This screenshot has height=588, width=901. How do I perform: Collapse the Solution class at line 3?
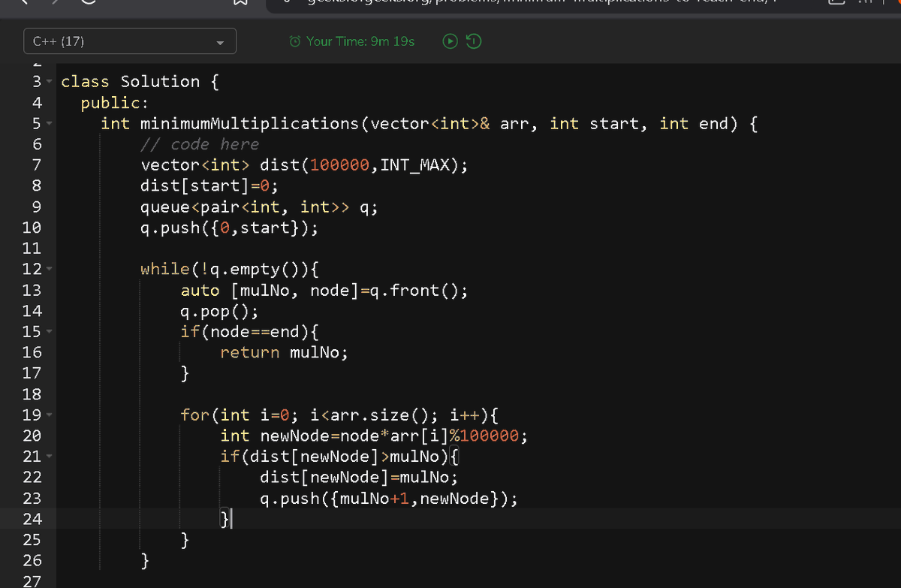click(x=47, y=81)
